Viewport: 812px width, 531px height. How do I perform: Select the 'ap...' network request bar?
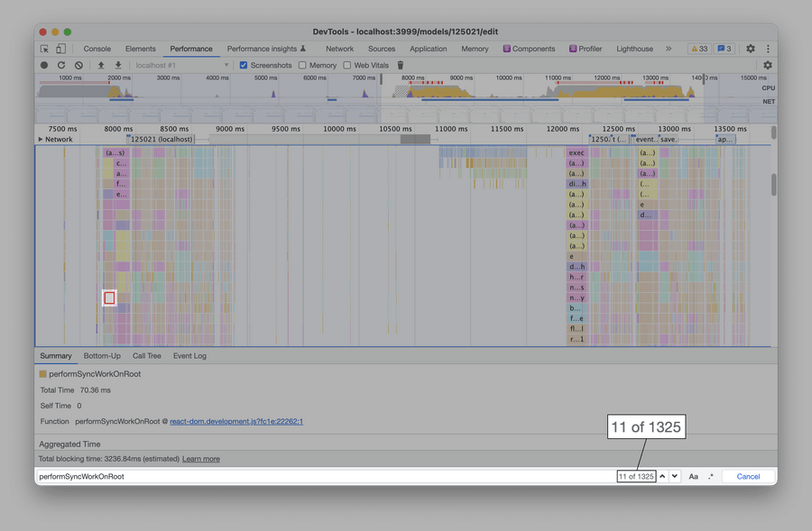tap(725, 139)
